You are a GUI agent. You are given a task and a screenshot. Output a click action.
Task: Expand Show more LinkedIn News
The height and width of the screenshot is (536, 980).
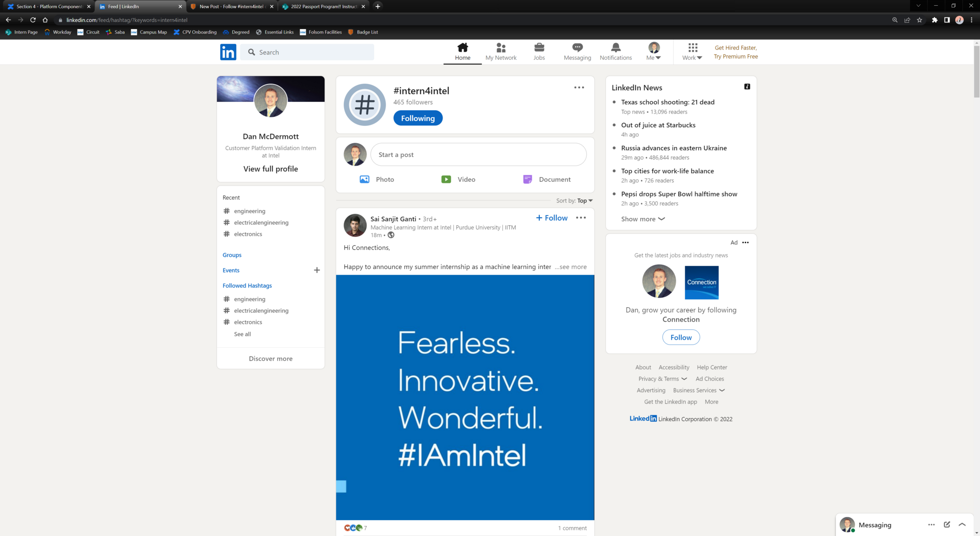click(642, 219)
